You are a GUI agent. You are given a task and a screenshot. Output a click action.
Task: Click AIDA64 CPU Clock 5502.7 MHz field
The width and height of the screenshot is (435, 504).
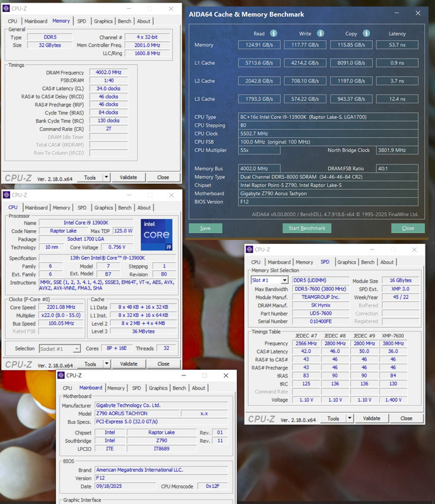pyautogui.click(x=328, y=134)
